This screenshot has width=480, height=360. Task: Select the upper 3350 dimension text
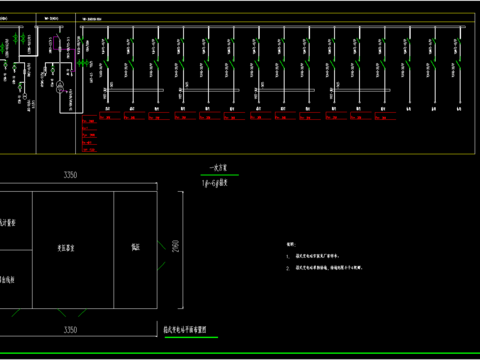[x=70, y=175]
